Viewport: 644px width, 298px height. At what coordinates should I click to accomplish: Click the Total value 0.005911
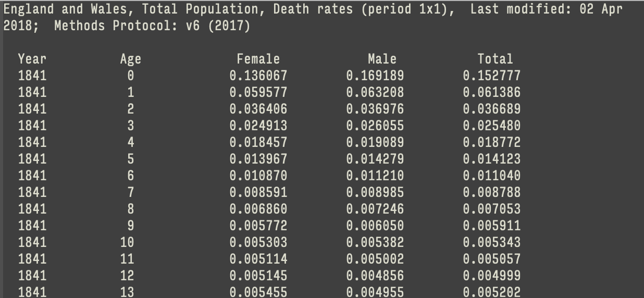491,226
